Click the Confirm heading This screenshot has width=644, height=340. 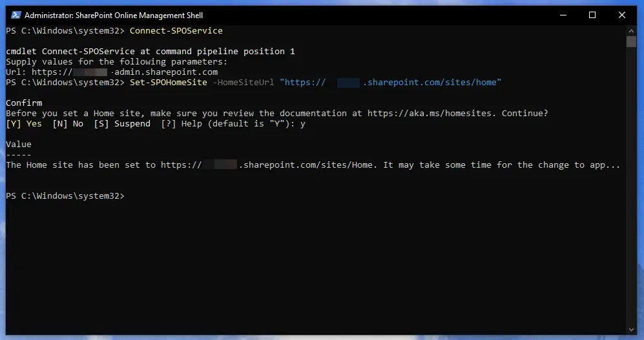click(x=24, y=103)
